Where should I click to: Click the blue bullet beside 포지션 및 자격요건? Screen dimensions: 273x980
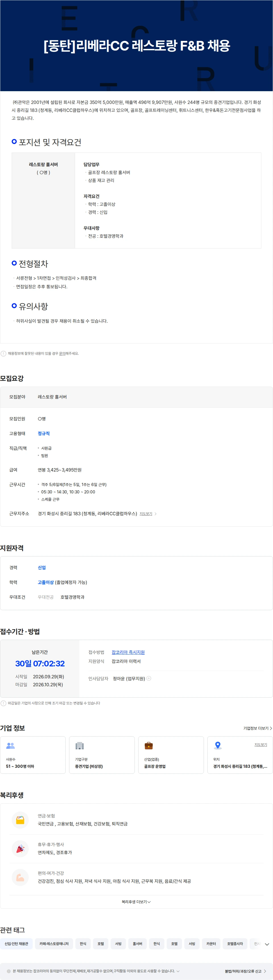click(x=14, y=141)
